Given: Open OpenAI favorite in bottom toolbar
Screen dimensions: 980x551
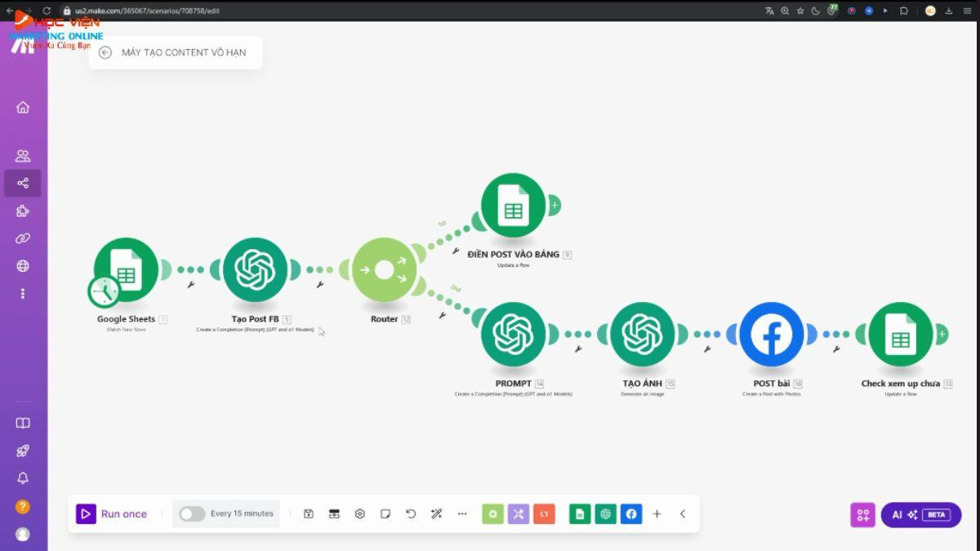Looking at the screenshot, I should [x=605, y=513].
